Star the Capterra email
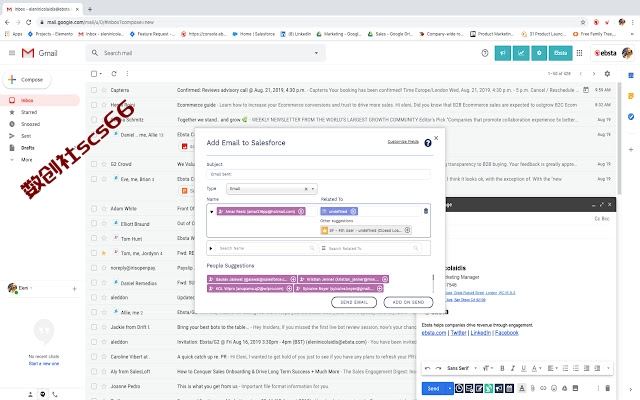This screenshot has height=400, width=640. [x=104, y=90]
